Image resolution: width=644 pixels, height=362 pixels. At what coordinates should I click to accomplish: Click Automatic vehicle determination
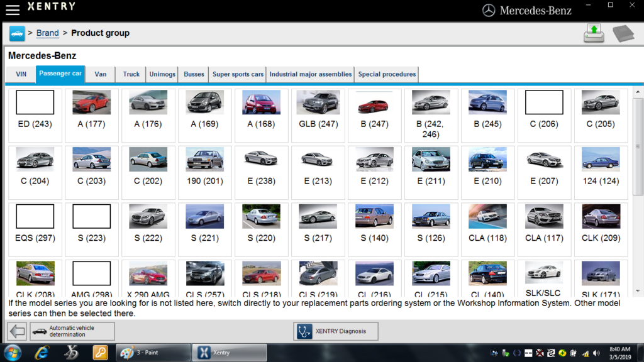pos(72,331)
